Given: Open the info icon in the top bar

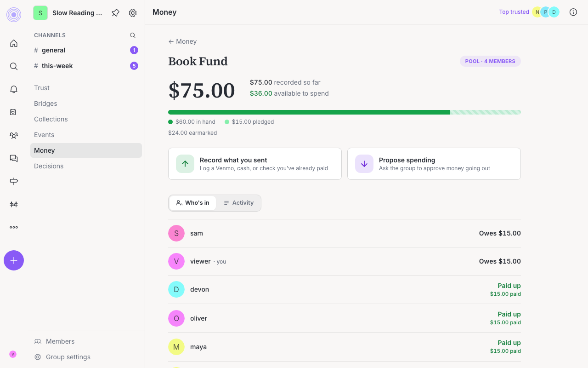Looking at the screenshot, I should click(x=573, y=12).
